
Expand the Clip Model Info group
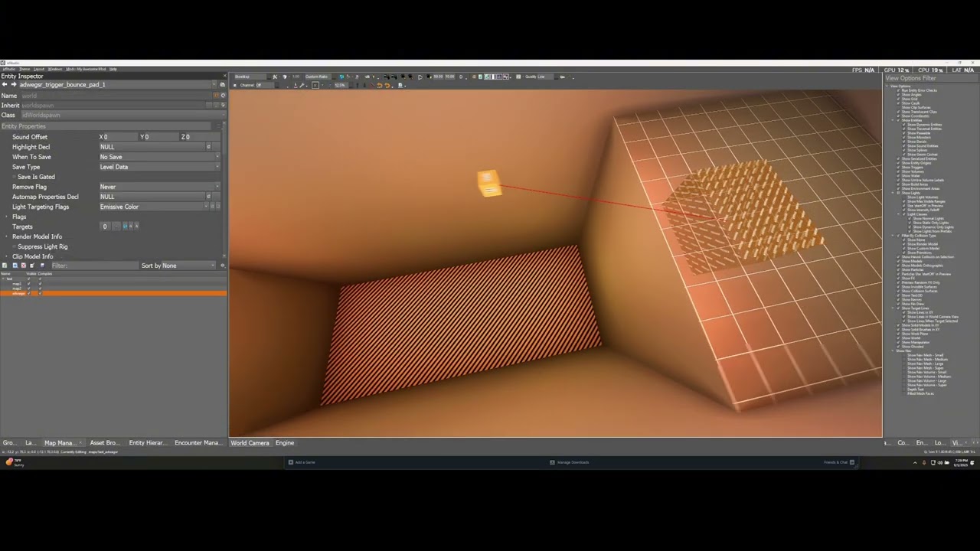point(6,256)
